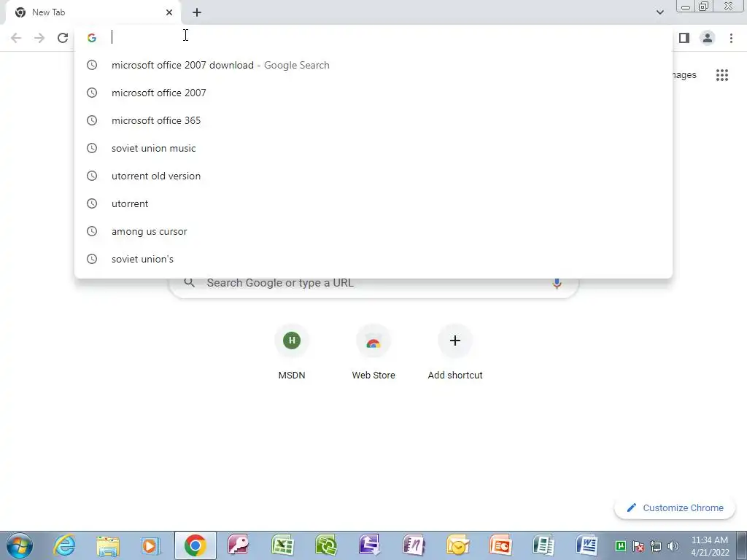Screen dimensions: 747x560
Task: Toggle the side panel icon
Action: point(684,38)
